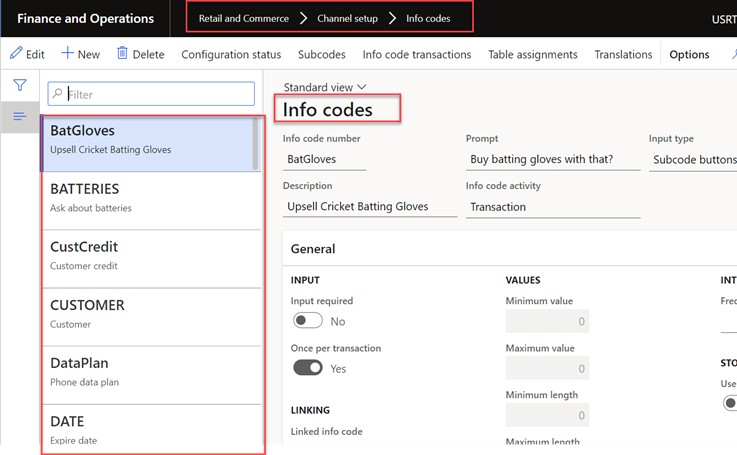Select the CustCredit info code
This screenshot has width=737, height=455.
[151, 259]
